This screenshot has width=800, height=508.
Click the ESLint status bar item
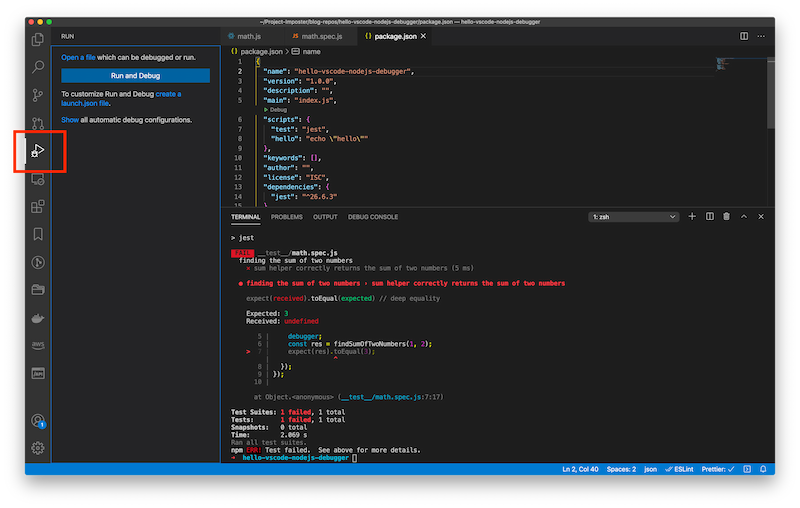tap(679, 469)
